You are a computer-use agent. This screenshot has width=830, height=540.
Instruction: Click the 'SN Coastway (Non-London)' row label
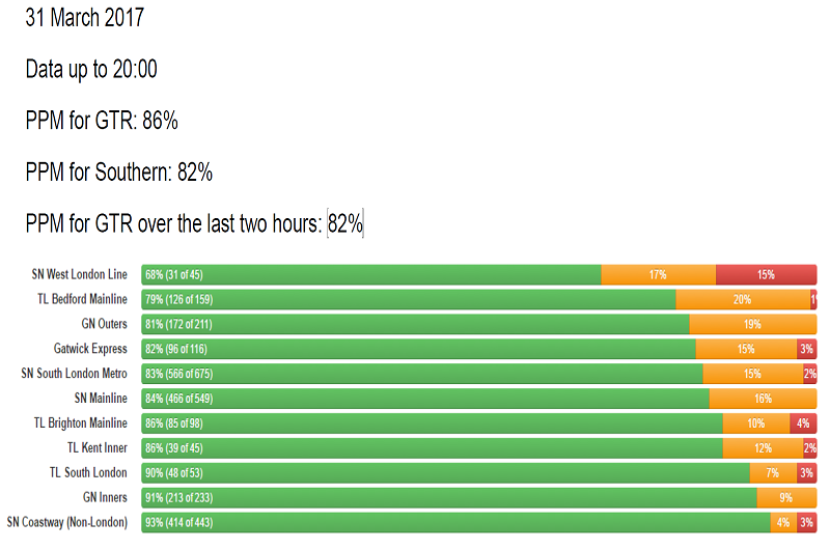67,522
